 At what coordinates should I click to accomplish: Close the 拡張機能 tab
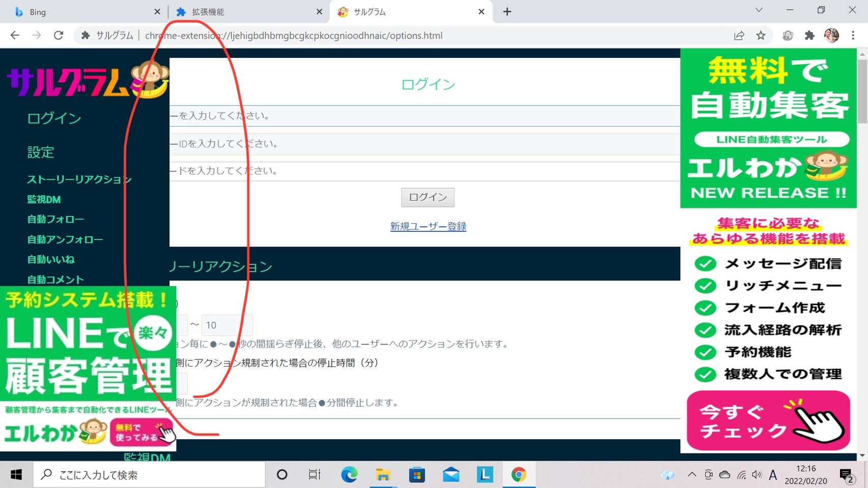coord(319,12)
